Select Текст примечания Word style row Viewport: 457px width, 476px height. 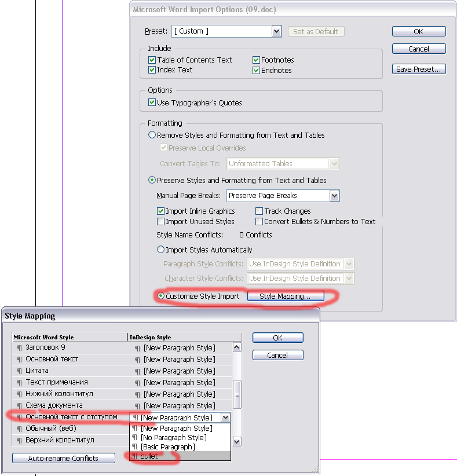tap(70, 382)
